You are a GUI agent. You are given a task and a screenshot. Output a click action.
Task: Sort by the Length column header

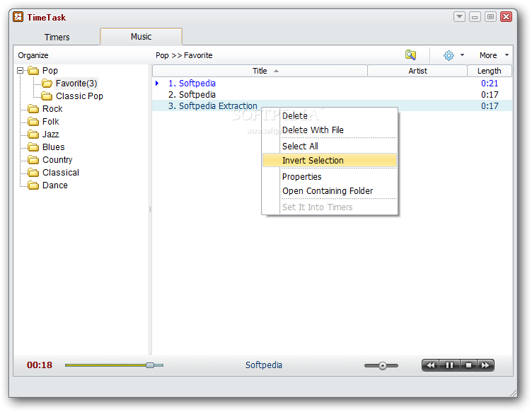point(490,71)
